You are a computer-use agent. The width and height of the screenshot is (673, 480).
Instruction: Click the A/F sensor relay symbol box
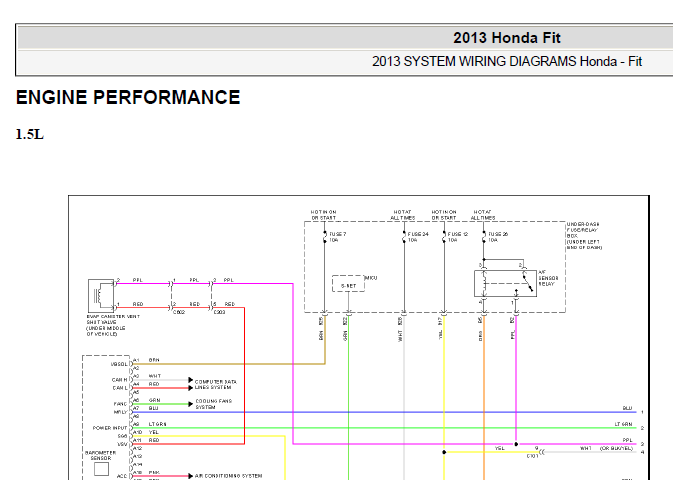pyautogui.click(x=505, y=283)
